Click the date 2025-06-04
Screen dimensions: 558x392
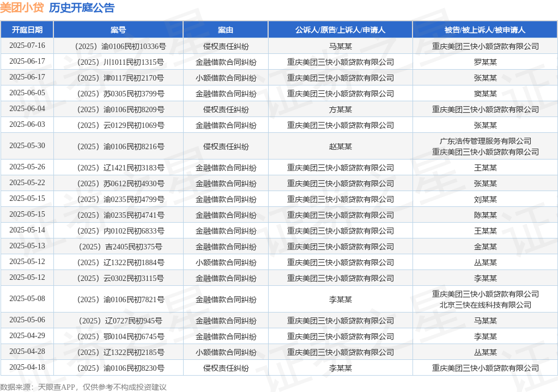tap(27, 108)
